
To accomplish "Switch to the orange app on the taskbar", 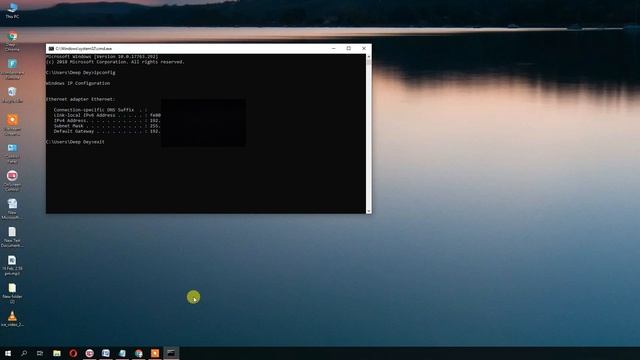I will click(155, 353).
